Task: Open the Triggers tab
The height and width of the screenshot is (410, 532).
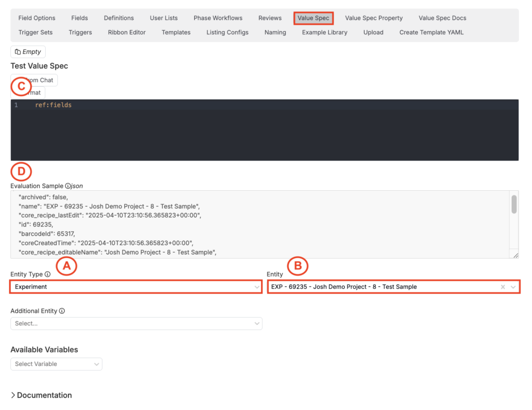Action: pyautogui.click(x=80, y=32)
